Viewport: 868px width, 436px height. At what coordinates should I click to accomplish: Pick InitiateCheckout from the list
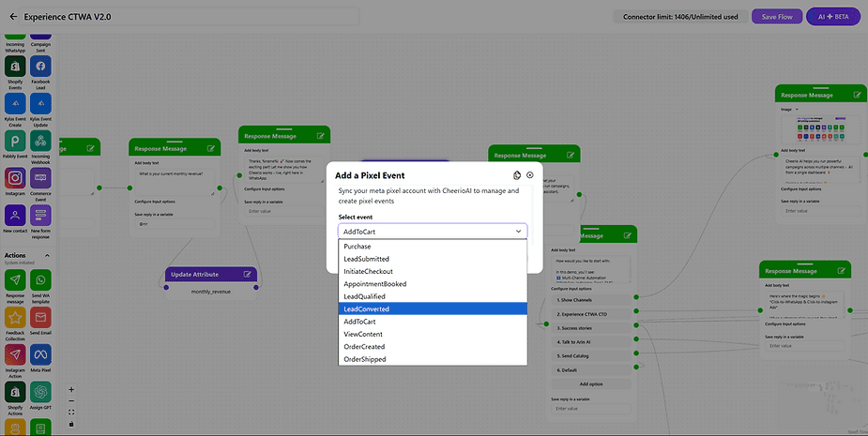(x=433, y=271)
